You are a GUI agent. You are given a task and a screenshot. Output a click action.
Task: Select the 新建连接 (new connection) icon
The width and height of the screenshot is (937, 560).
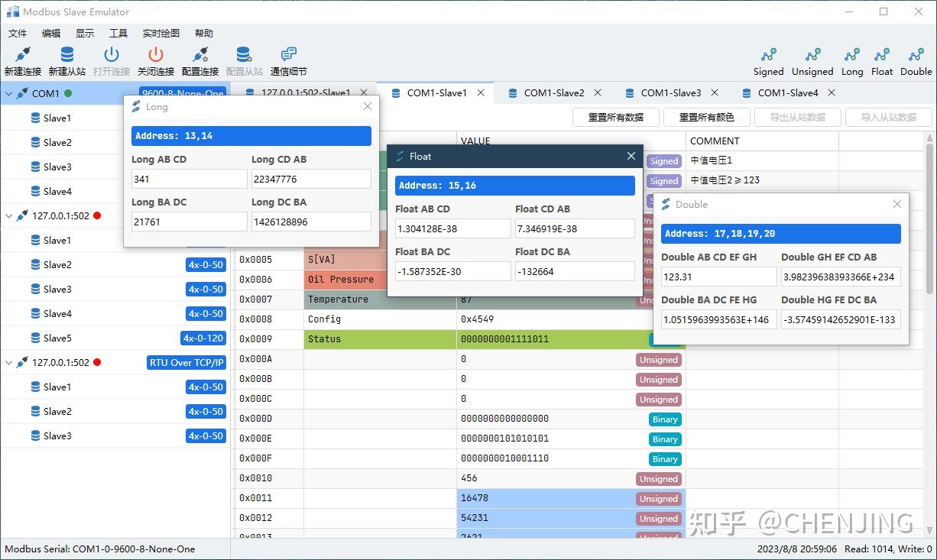[x=22, y=60]
